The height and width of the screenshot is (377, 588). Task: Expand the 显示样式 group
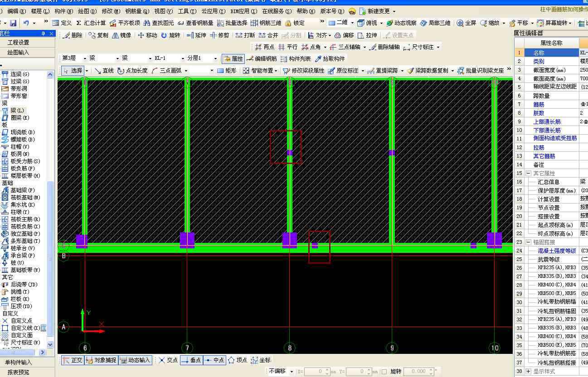pos(528,372)
